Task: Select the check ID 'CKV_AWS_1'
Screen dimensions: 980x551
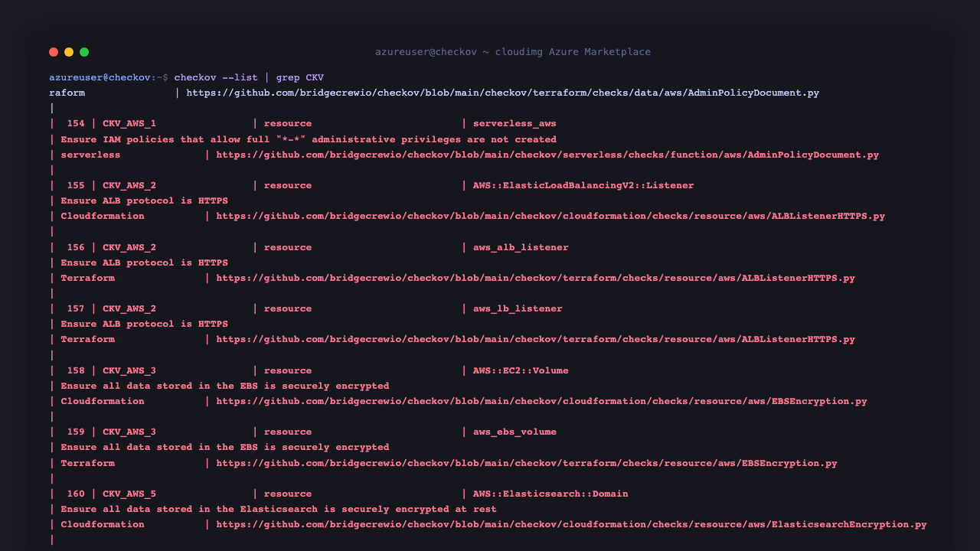Action: point(129,123)
